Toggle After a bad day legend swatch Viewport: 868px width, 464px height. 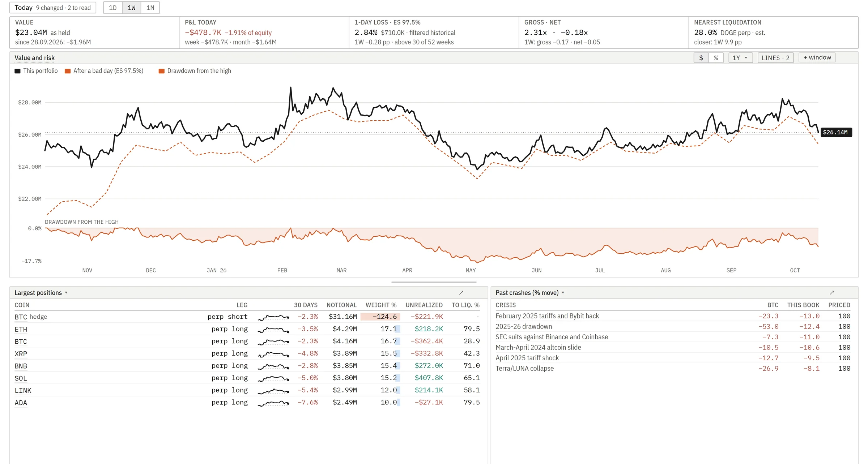[68, 71]
